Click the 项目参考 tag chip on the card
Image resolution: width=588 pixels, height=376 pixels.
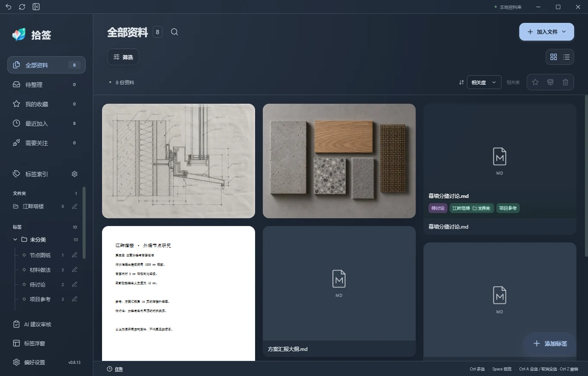pos(508,208)
